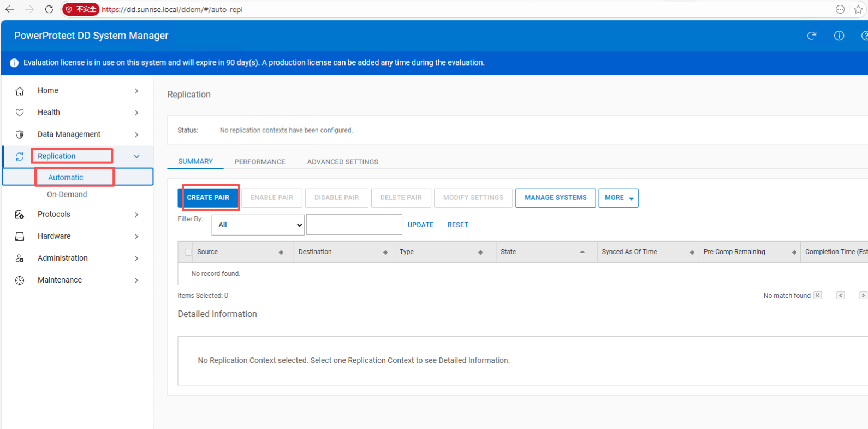This screenshot has height=429, width=868.
Task: Sort by the Destination column arrows
Action: (385, 252)
